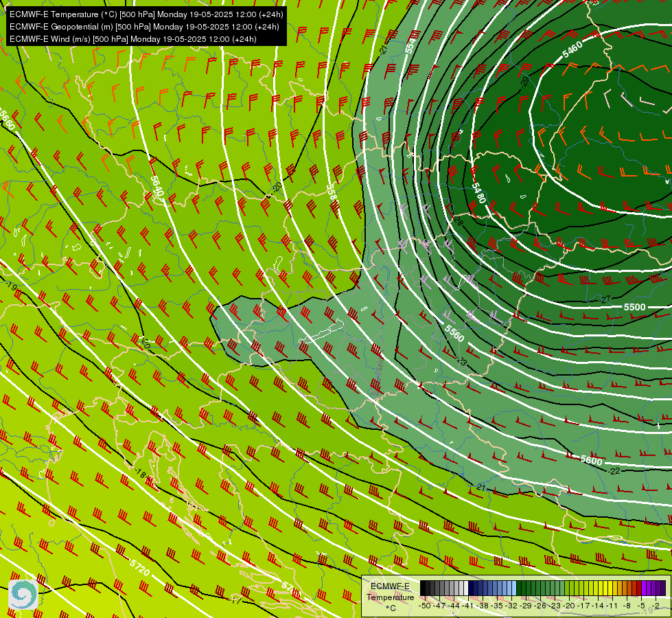The width and height of the screenshot is (672, 618).
Task: Click the -41 tick label in the legend
Action: [468, 606]
